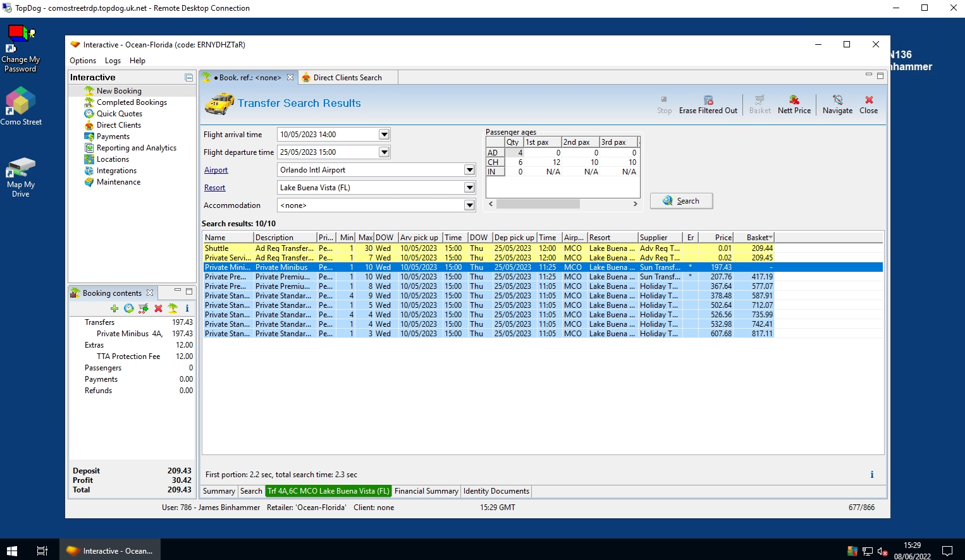Click the shopping cart arrow icon in Booking contents
Image resolution: width=965 pixels, height=560 pixels.
144,308
